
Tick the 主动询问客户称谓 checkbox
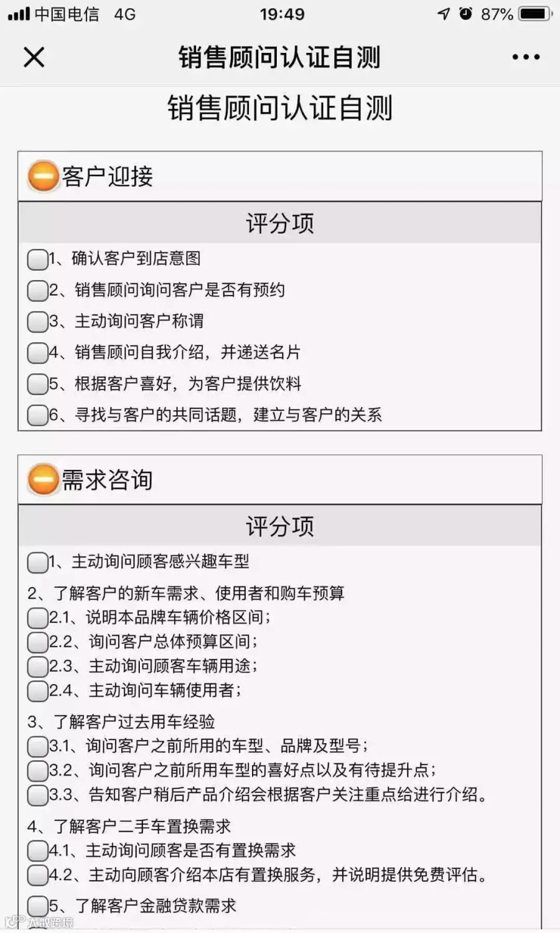[x=38, y=322]
